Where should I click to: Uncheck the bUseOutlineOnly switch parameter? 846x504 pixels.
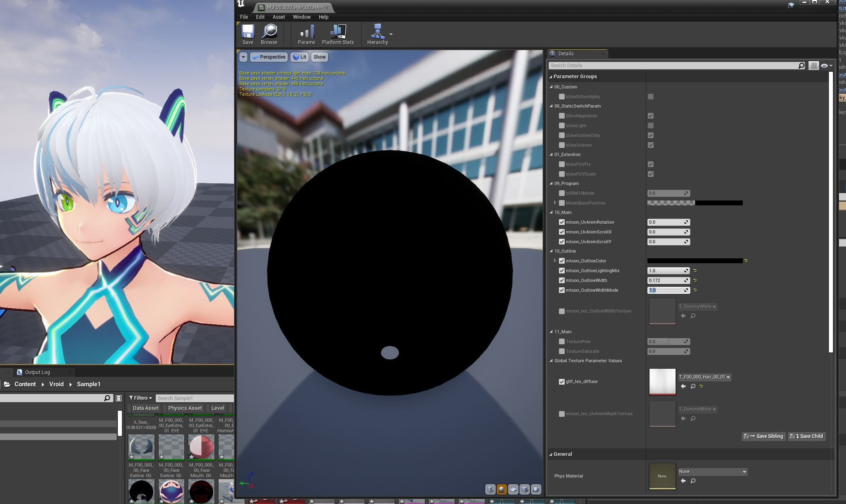pos(651,135)
